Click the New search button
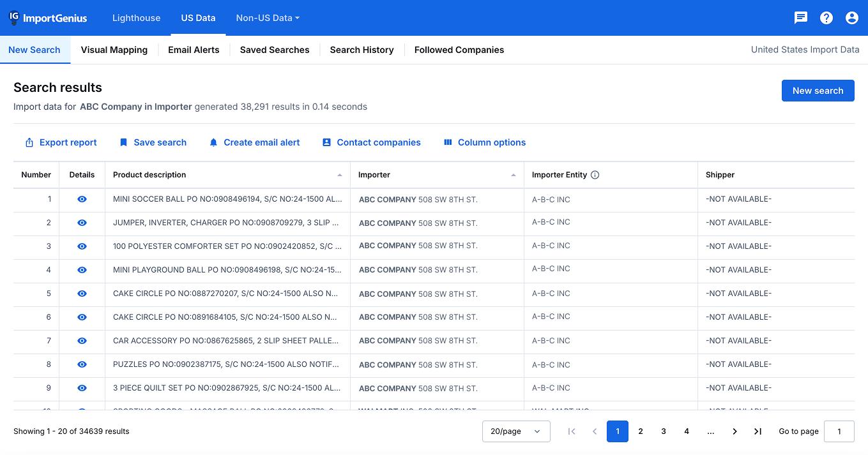 (x=818, y=90)
